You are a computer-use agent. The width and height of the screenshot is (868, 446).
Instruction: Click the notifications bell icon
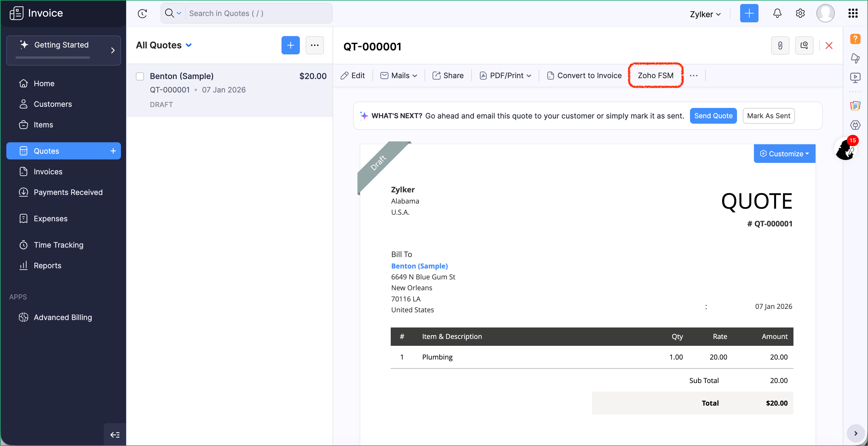click(x=777, y=13)
